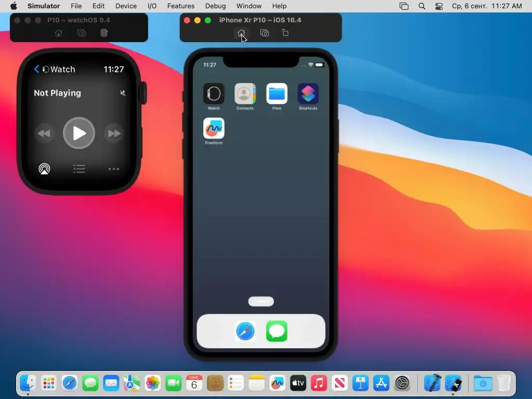The width and height of the screenshot is (532, 399).
Task: Open the Device menu
Action: 126,6
